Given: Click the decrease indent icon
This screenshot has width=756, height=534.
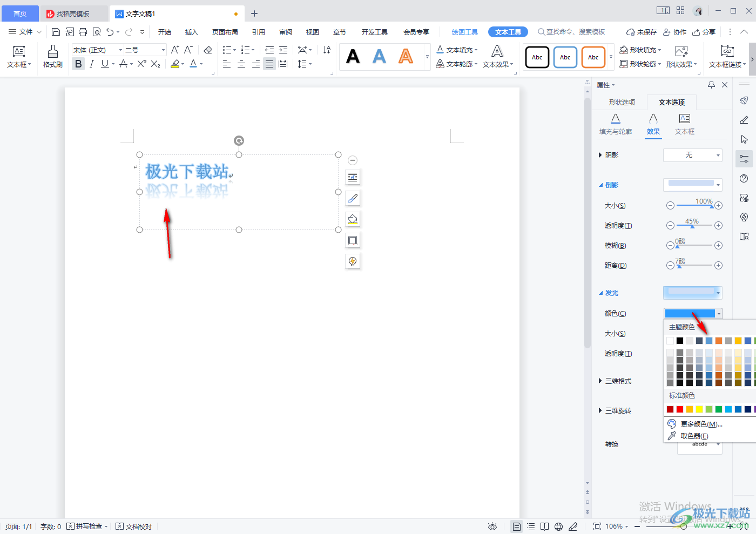Looking at the screenshot, I should click(x=269, y=50).
